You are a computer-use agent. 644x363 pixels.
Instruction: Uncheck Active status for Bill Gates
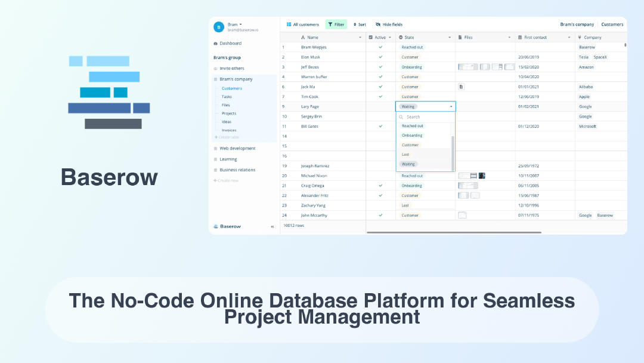click(x=380, y=126)
